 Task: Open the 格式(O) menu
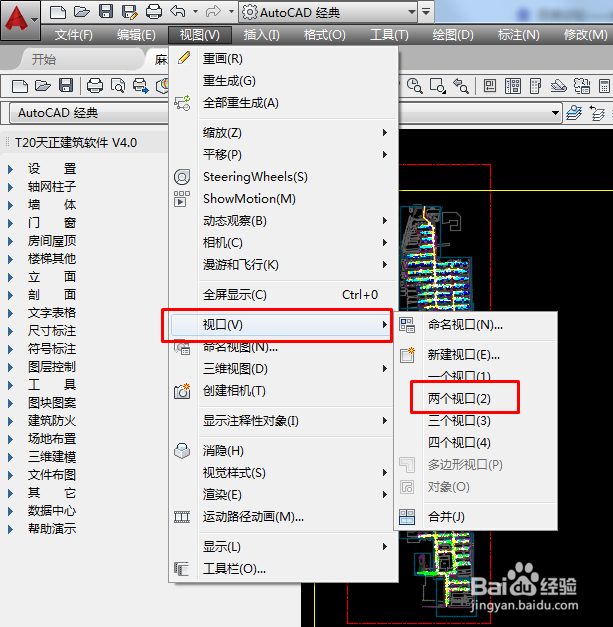click(324, 35)
